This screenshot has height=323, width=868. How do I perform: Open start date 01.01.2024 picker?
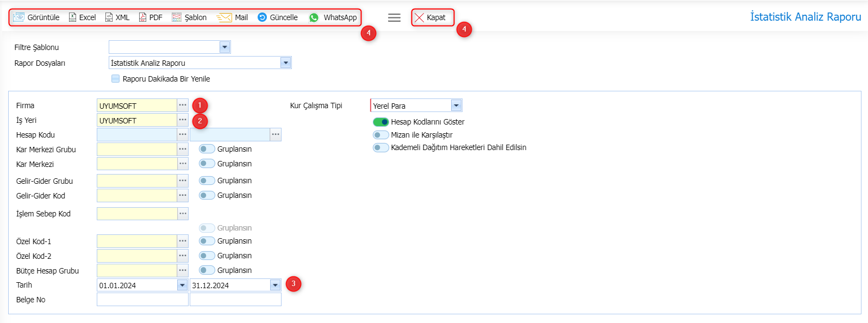[x=182, y=285]
